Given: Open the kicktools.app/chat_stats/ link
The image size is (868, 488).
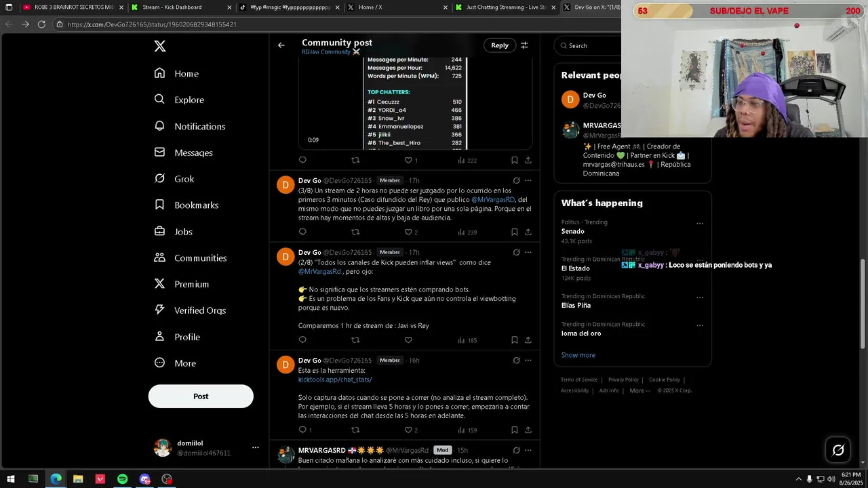Looking at the screenshot, I should [335, 380].
